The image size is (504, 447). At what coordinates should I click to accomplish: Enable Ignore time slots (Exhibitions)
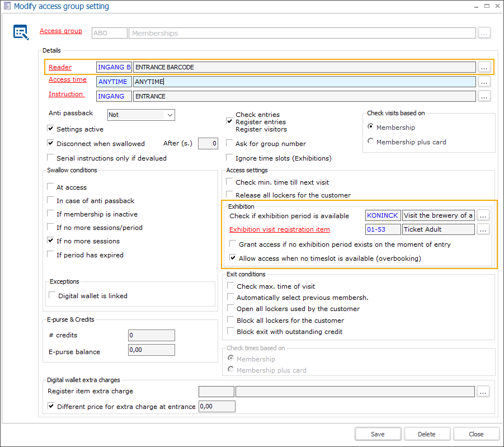(x=229, y=158)
